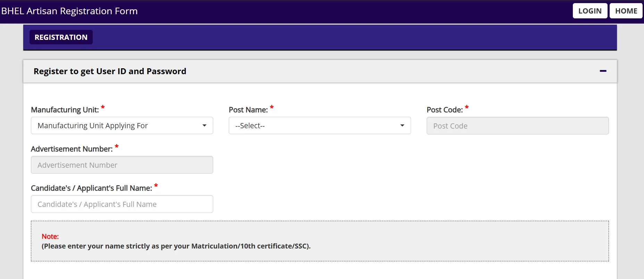
Task: Click the Register to get User ID heading
Action: tap(110, 71)
